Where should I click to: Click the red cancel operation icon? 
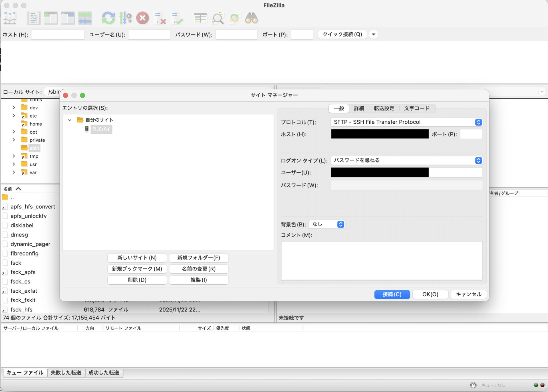[142, 18]
